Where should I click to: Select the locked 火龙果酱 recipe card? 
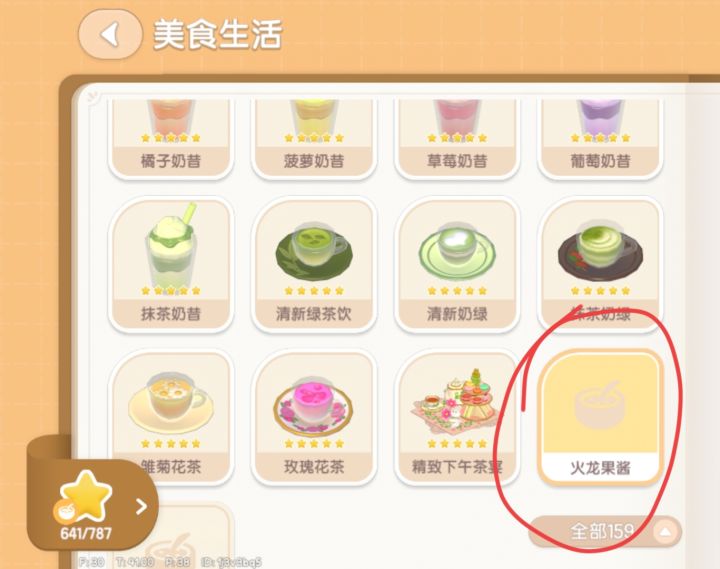[600, 417]
